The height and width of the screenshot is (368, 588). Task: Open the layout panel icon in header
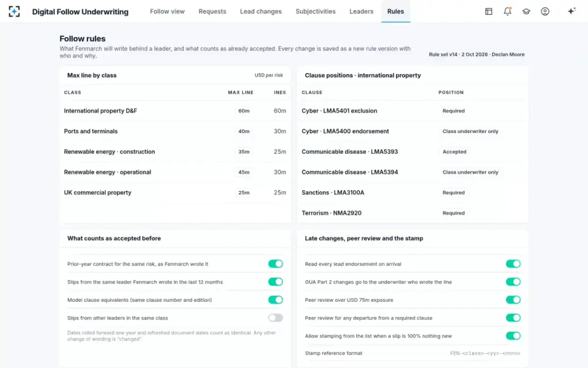click(489, 11)
